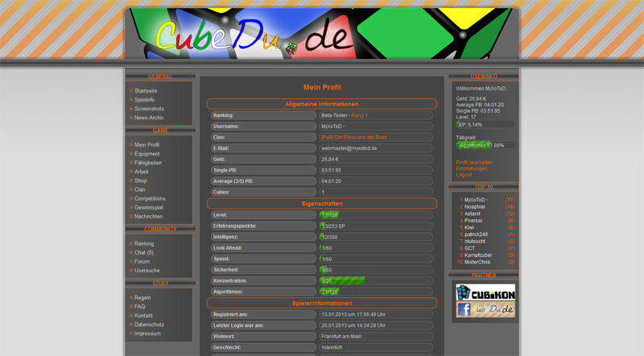The image size is (644, 356).
Task: Select GCT in Top 10 list
Action: [470, 248]
